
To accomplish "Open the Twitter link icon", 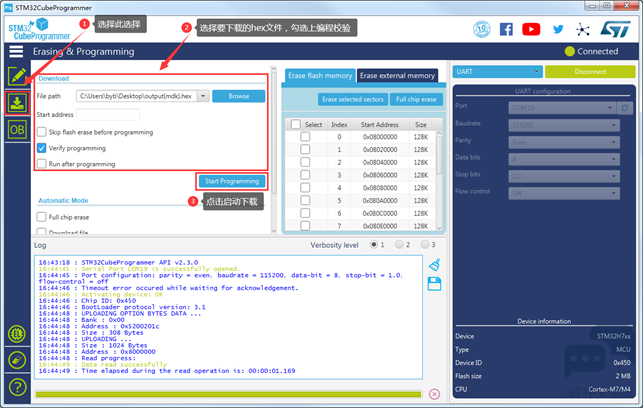I will point(558,29).
